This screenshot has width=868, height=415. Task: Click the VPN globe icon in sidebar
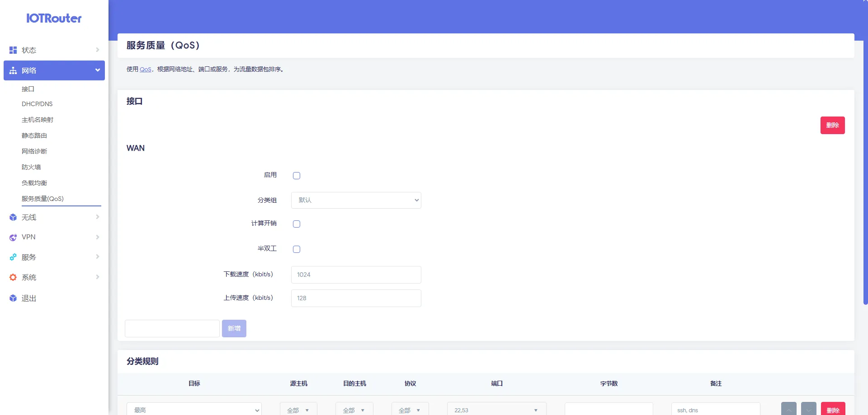pyautogui.click(x=13, y=238)
